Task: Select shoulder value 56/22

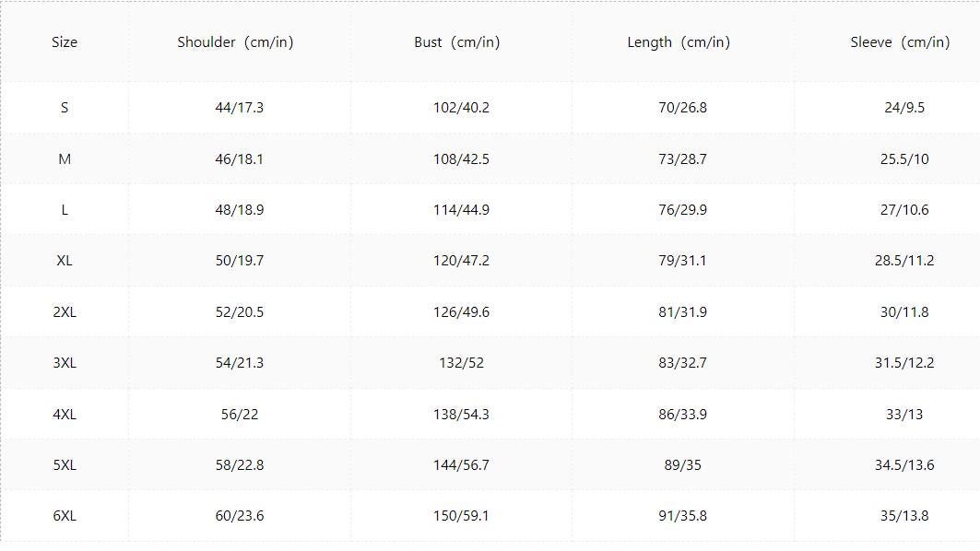Action: pyautogui.click(x=240, y=414)
